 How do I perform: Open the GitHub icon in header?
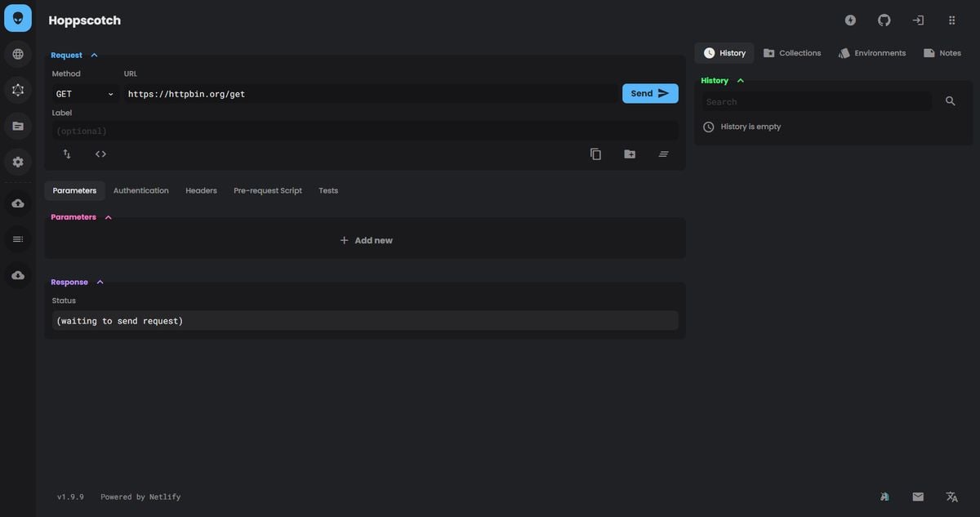(x=884, y=20)
